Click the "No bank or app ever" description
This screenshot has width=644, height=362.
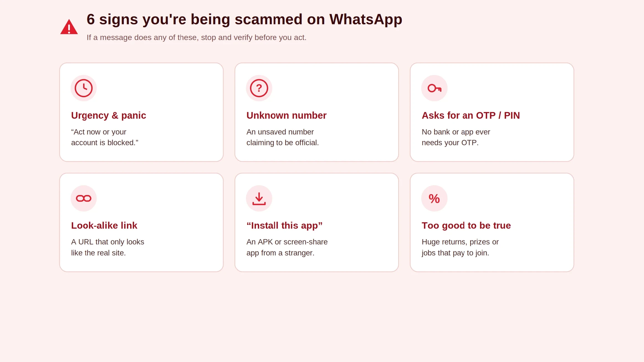coord(456,137)
